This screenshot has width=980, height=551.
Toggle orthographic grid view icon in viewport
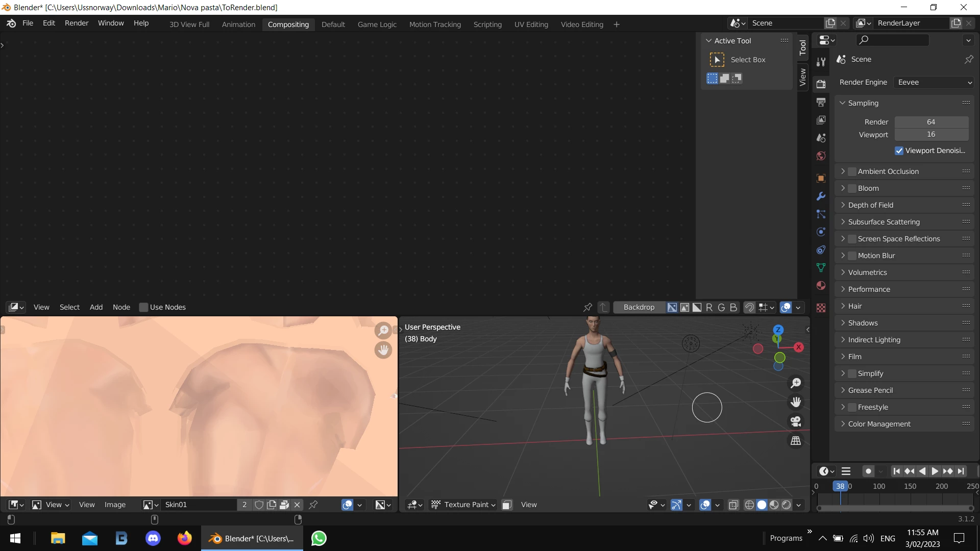pos(796,441)
